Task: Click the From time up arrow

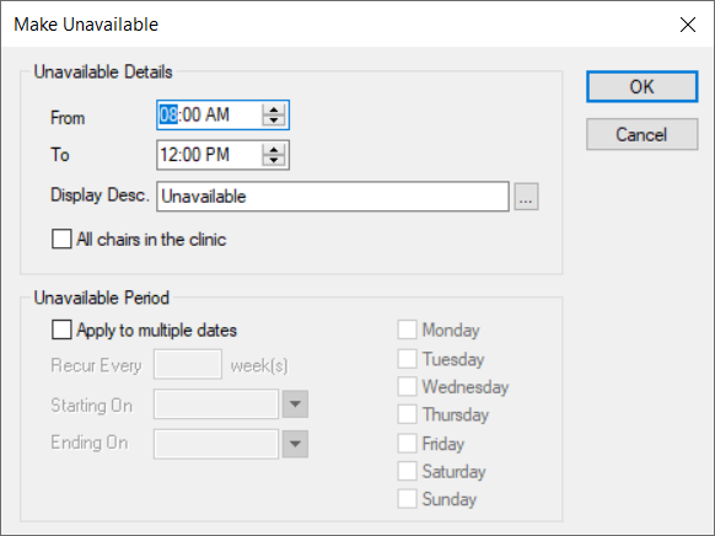Action: (x=273, y=110)
